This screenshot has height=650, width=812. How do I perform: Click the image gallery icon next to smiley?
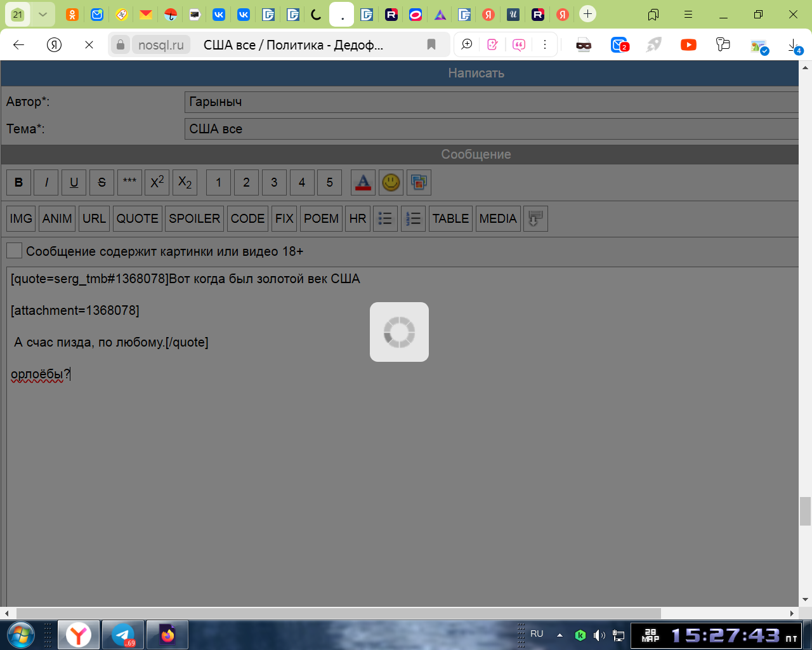[x=419, y=183]
